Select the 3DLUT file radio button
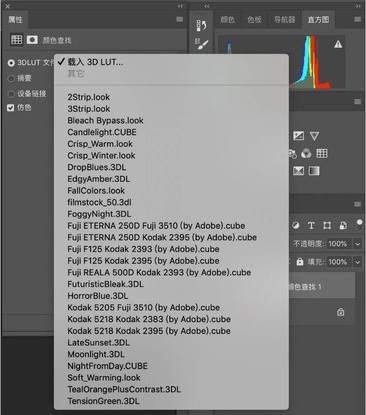Screen dimensions: 366x415 point(11,63)
